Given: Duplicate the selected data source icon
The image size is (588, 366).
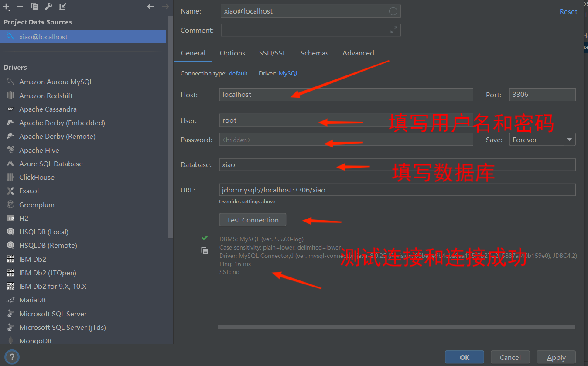Looking at the screenshot, I should (x=34, y=7).
